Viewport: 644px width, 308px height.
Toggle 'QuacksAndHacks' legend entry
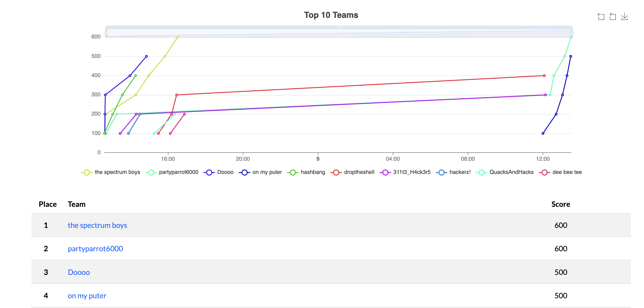click(x=505, y=172)
